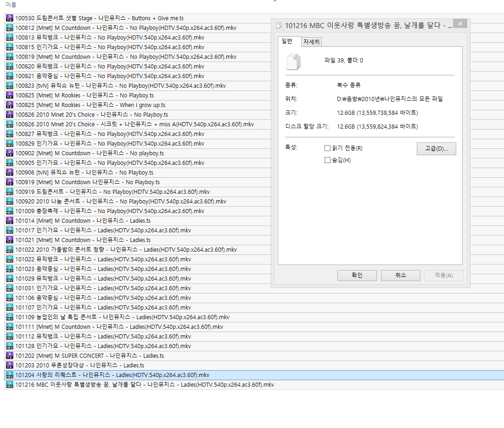504x428 pixels.
Task: Click TS icon of 101202 M SUPER CONCERT file
Action: (10, 356)
